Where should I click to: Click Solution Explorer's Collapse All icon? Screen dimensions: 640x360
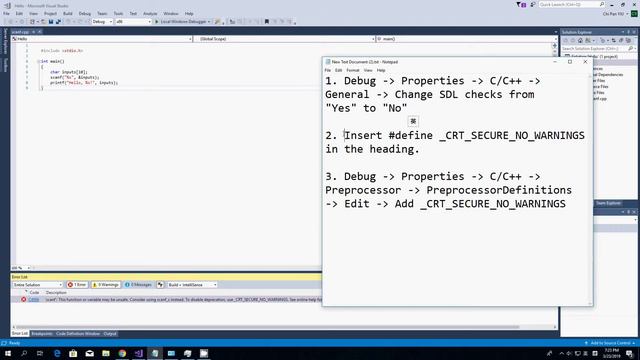click(621, 40)
